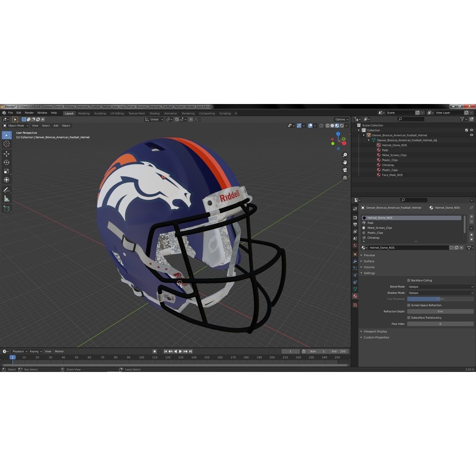Switch to the Shading workspace tab
Screen dimensions: 476x476
155,114
